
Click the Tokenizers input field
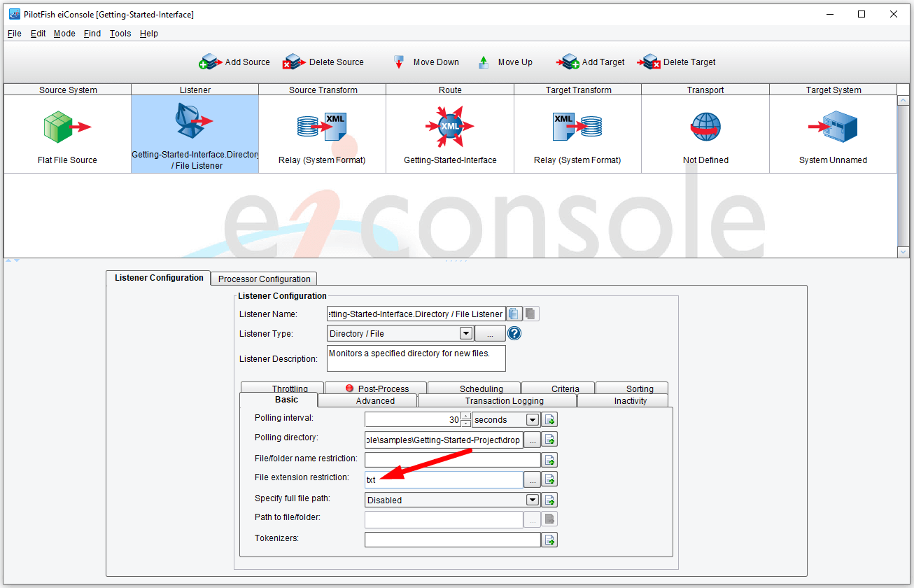(x=453, y=540)
